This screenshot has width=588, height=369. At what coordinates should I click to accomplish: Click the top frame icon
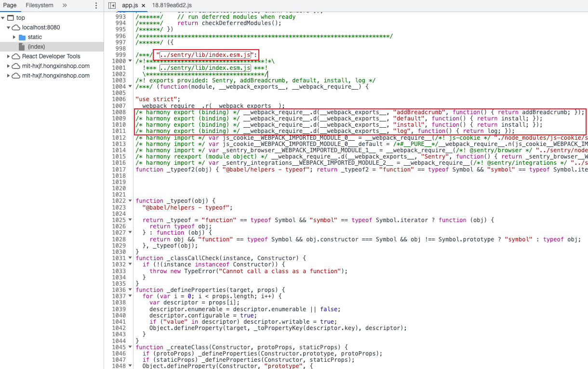tap(11, 18)
